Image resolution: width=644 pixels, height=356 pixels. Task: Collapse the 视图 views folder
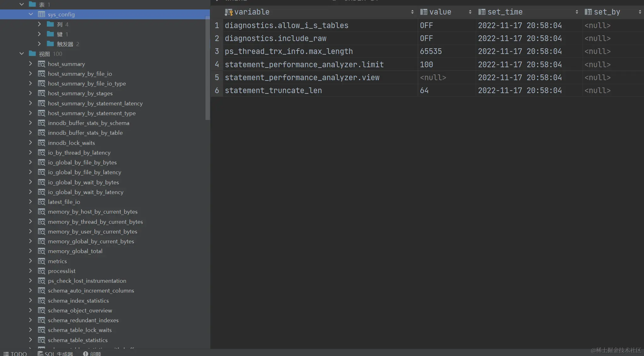pos(21,54)
